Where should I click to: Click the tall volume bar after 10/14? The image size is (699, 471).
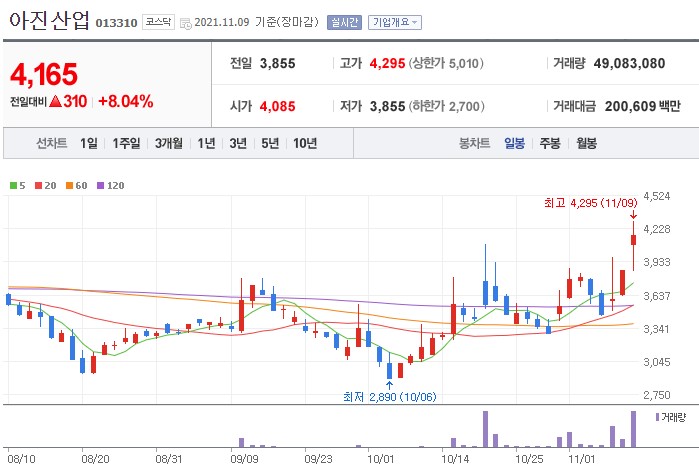(x=485, y=429)
